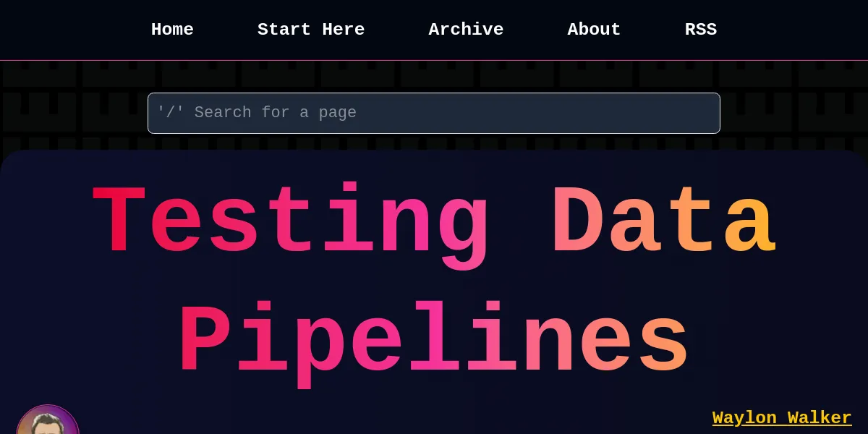Click the patterned background left of search box
868x434 pixels.
pos(72,113)
